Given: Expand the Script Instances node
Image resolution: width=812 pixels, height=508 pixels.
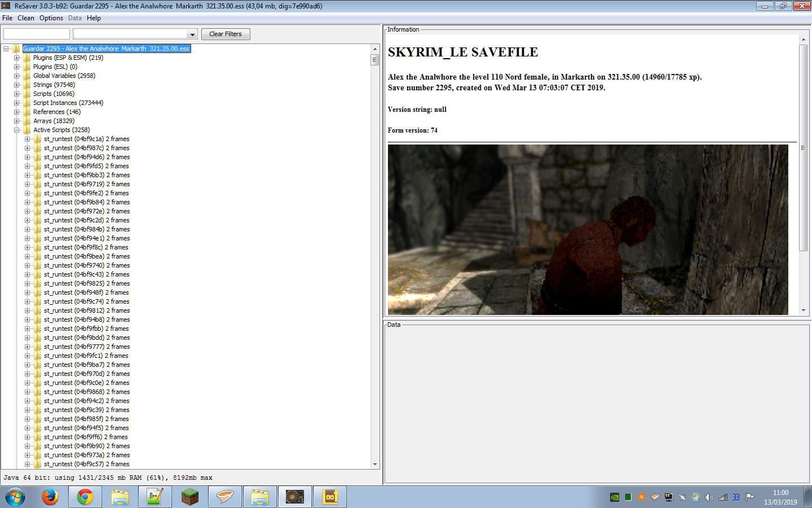Looking at the screenshot, I should coord(17,103).
